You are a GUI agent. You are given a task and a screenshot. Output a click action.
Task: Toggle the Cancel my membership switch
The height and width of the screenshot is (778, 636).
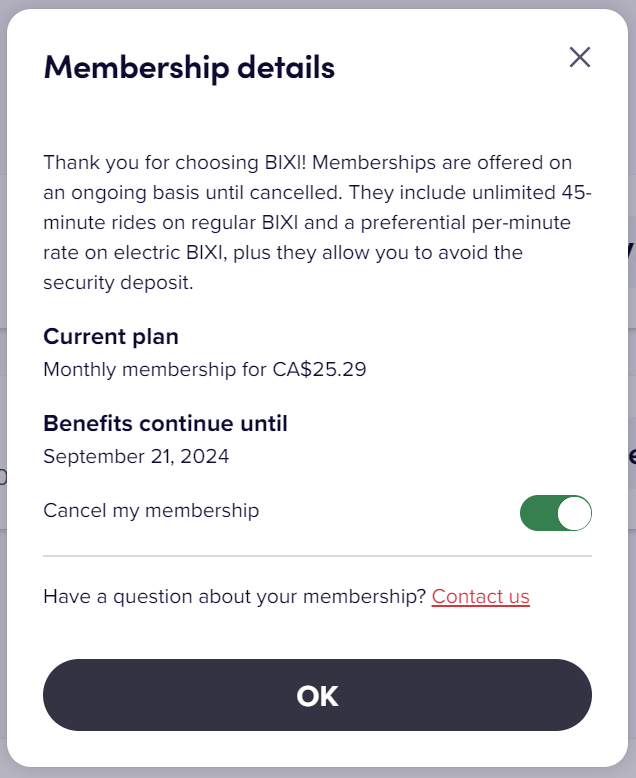point(555,513)
